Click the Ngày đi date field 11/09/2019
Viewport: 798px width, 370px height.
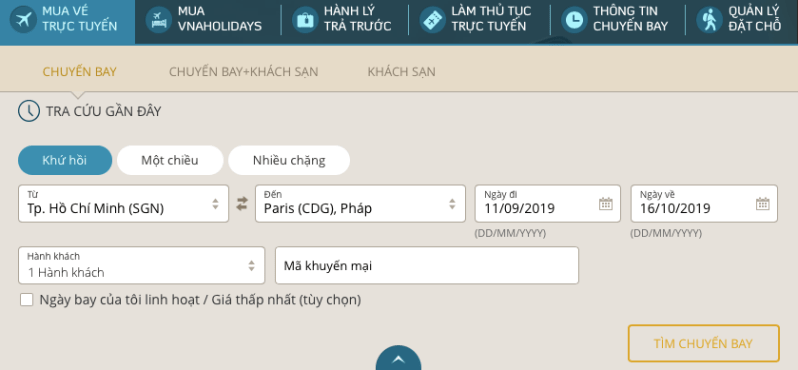tap(548, 204)
